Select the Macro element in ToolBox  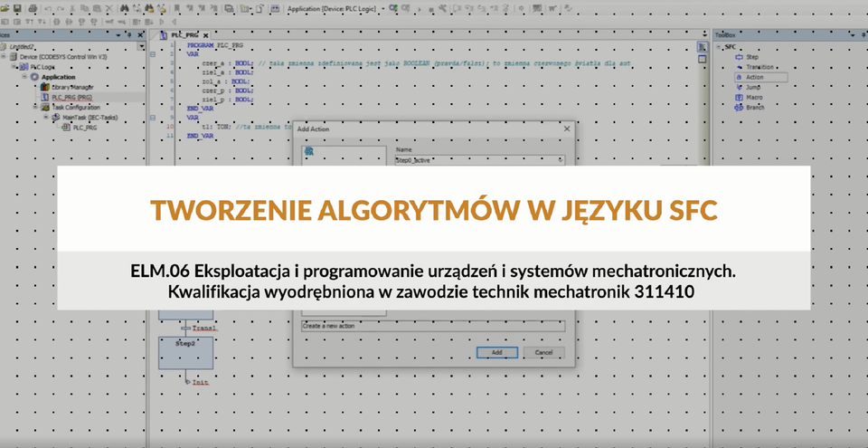click(x=753, y=97)
